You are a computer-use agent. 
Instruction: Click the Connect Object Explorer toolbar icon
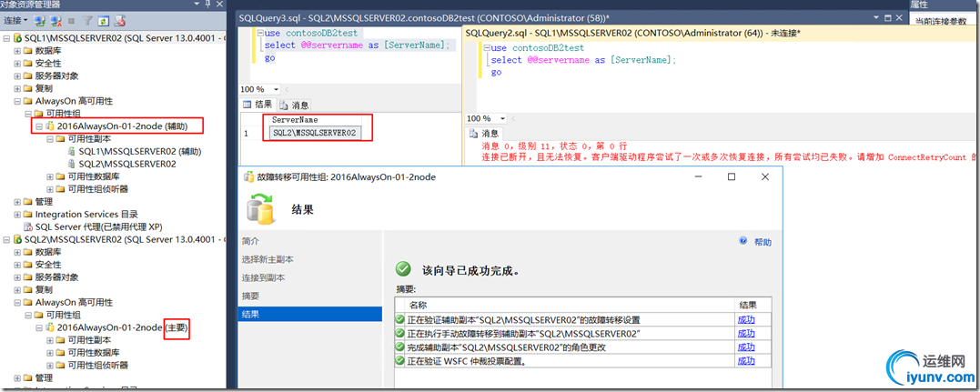click(40, 21)
